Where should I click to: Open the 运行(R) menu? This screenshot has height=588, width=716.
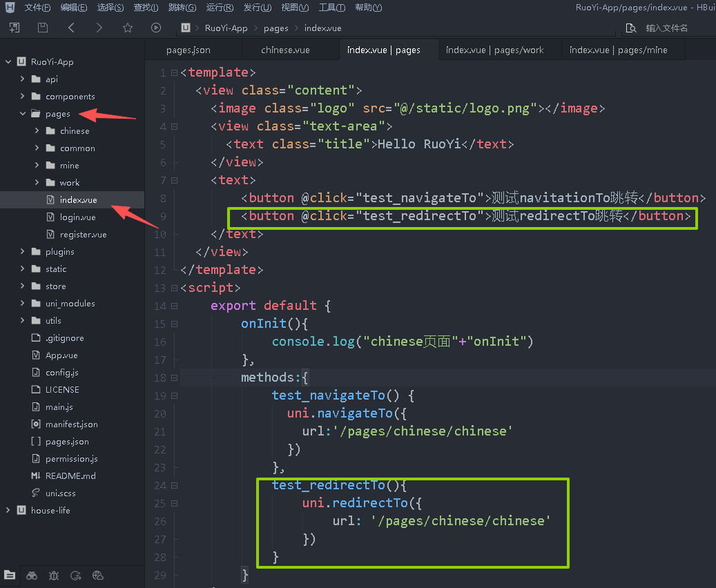point(220,8)
